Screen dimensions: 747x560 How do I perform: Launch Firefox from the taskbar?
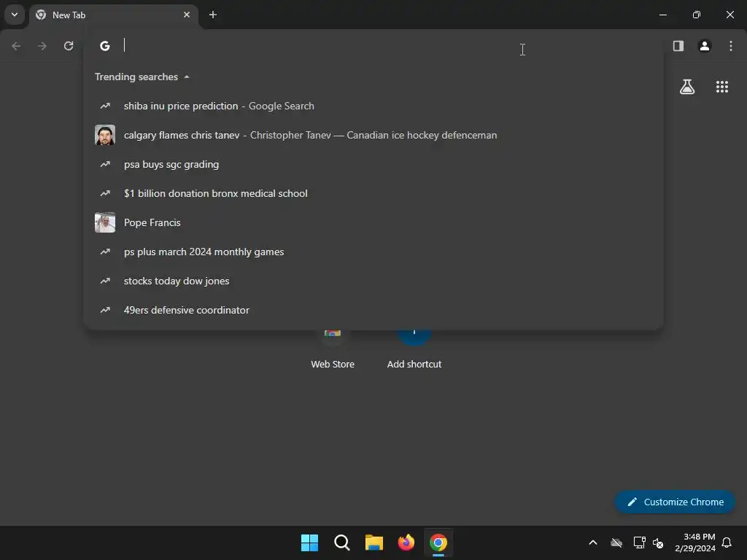406,542
